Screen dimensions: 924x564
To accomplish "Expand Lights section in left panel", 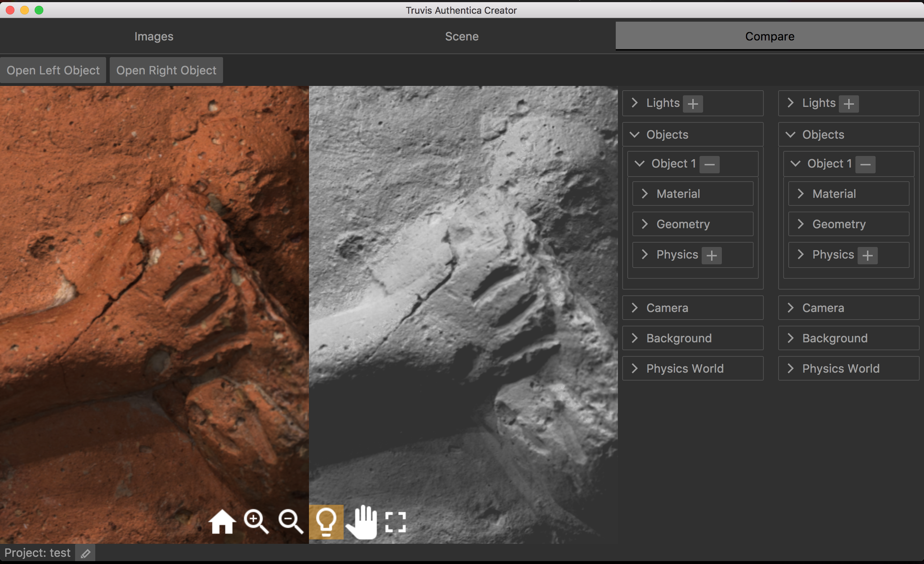I will coord(635,103).
